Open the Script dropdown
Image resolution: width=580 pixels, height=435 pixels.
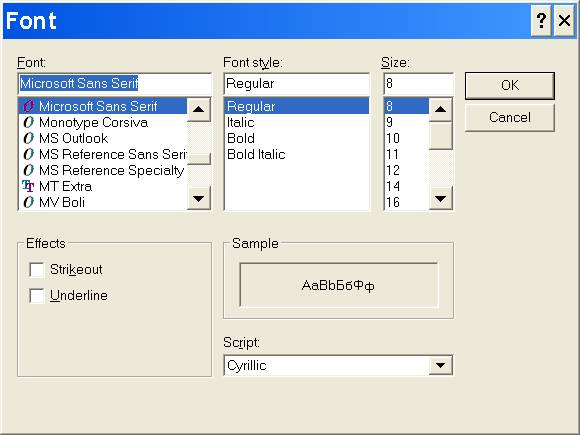[440, 365]
